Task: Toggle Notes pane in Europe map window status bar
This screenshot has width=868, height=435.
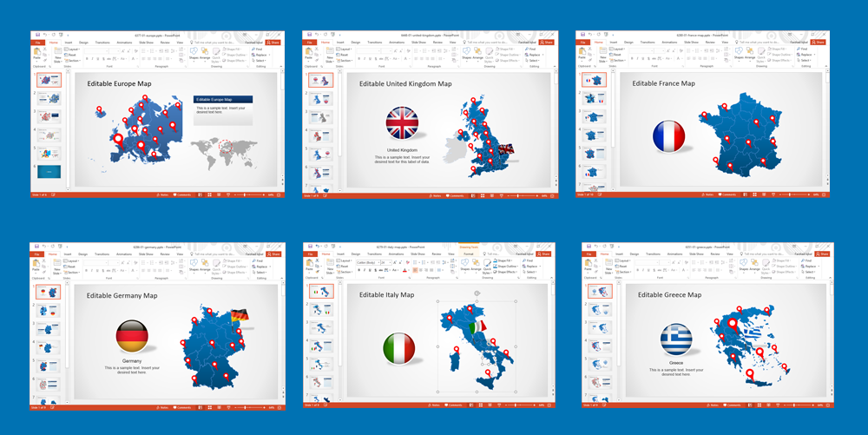Action: (162, 194)
